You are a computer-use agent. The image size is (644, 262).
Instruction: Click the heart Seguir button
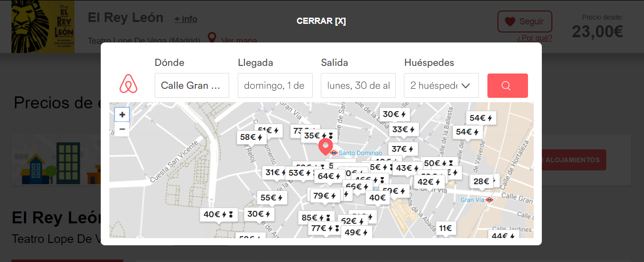pyautogui.click(x=524, y=21)
